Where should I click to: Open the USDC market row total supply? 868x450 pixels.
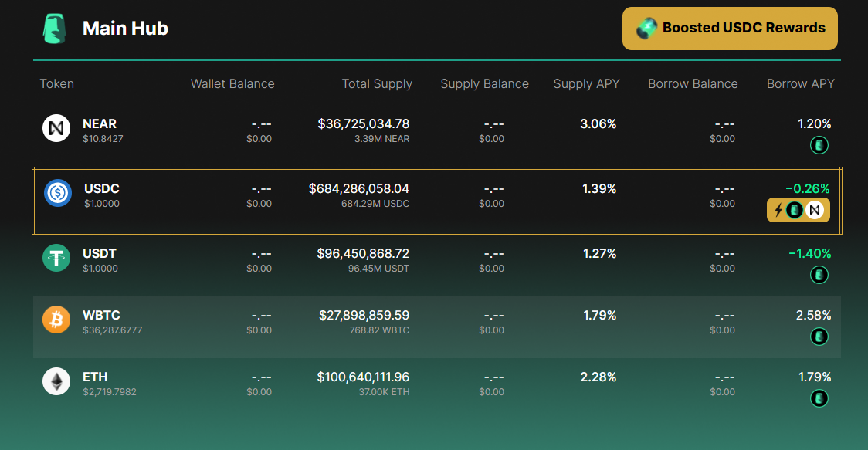(x=359, y=189)
